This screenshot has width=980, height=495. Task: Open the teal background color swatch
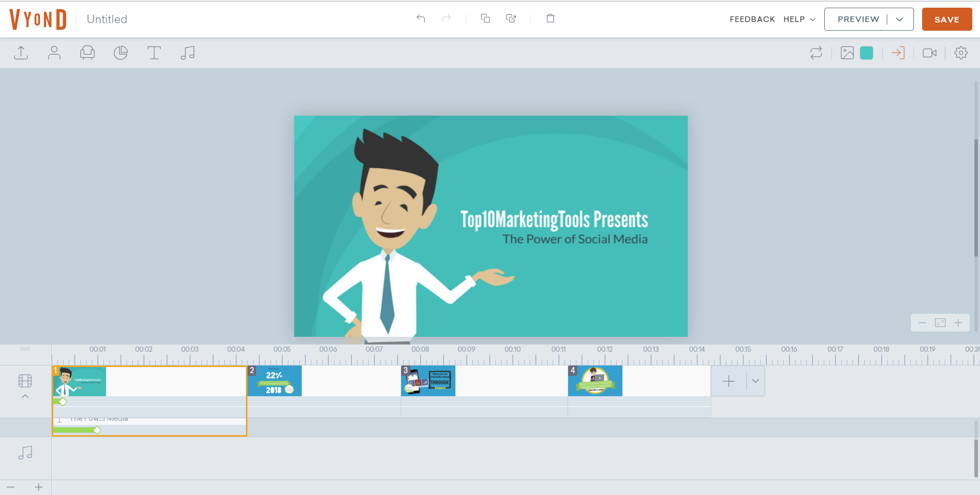(867, 53)
